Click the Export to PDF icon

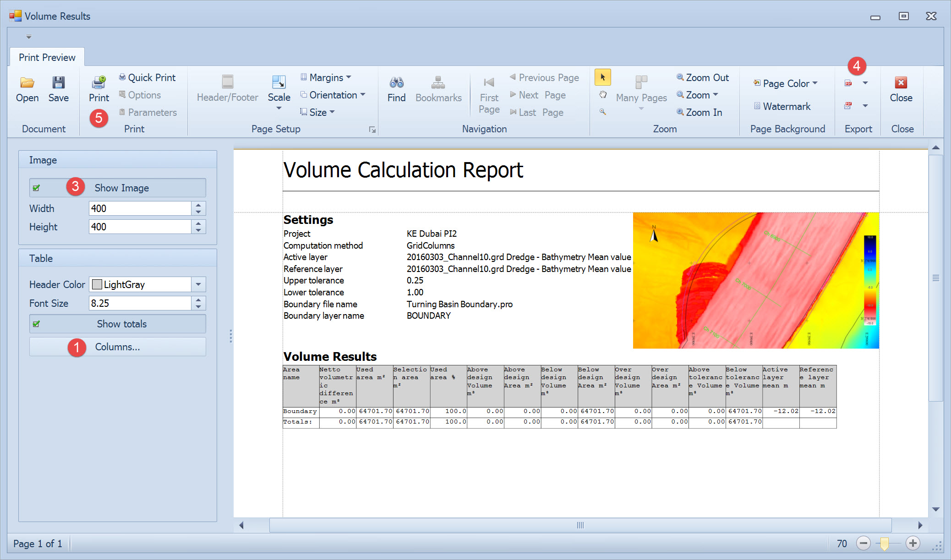848,83
